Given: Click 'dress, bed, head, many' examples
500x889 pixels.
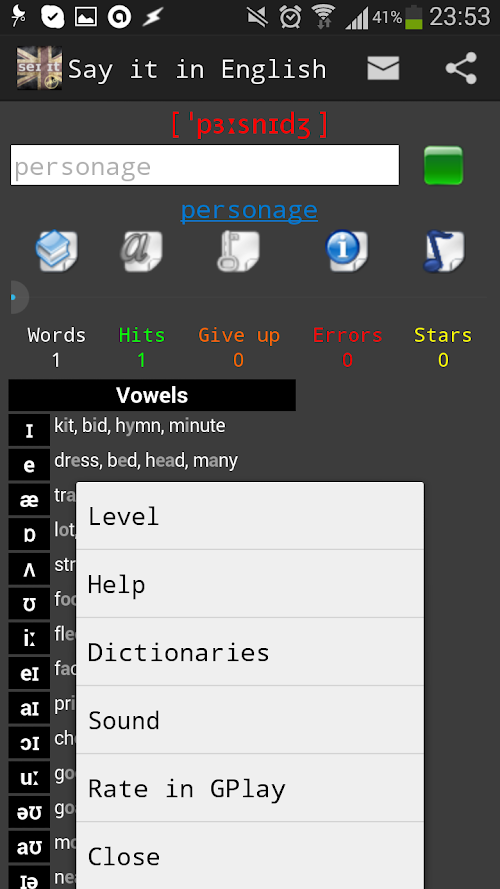Looking at the screenshot, I should click(x=146, y=460).
